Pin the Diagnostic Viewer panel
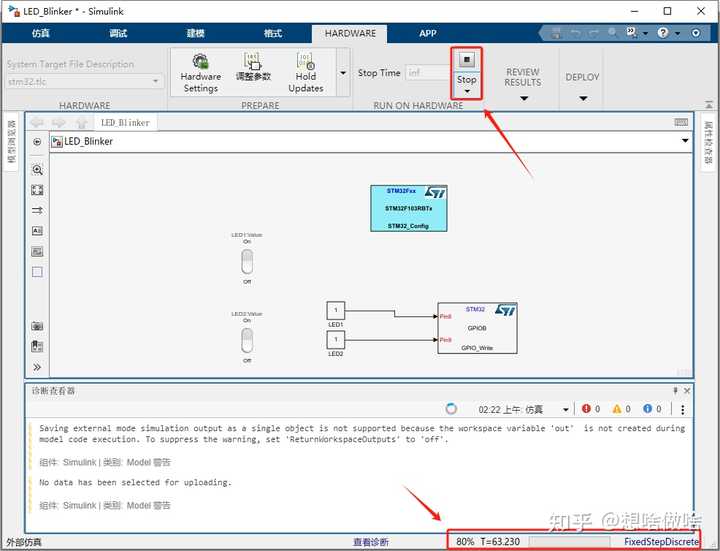This screenshot has width=720, height=551. [x=675, y=391]
